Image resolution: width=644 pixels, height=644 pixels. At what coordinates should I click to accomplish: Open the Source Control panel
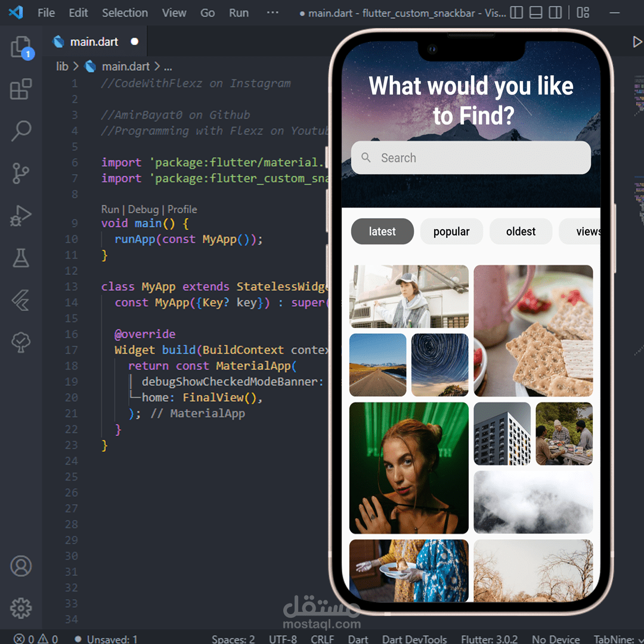pos(21,174)
